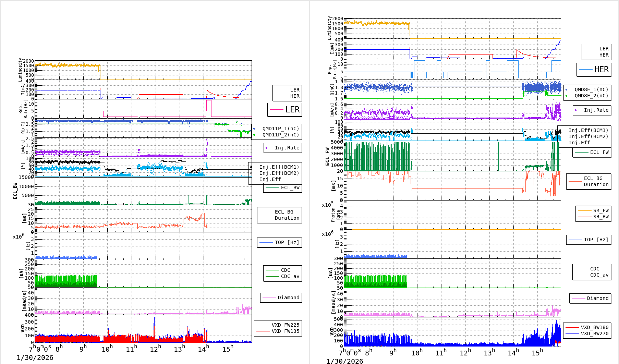Click the VXD_FW225 legend entry
Screen dimensions: 619x364
pyautogui.click(x=278, y=325)
